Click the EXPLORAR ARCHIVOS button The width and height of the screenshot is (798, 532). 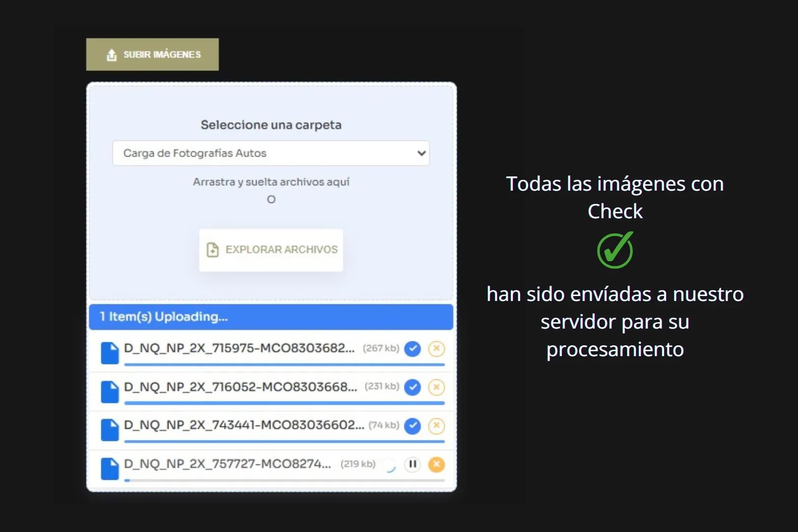coord(271,250)
